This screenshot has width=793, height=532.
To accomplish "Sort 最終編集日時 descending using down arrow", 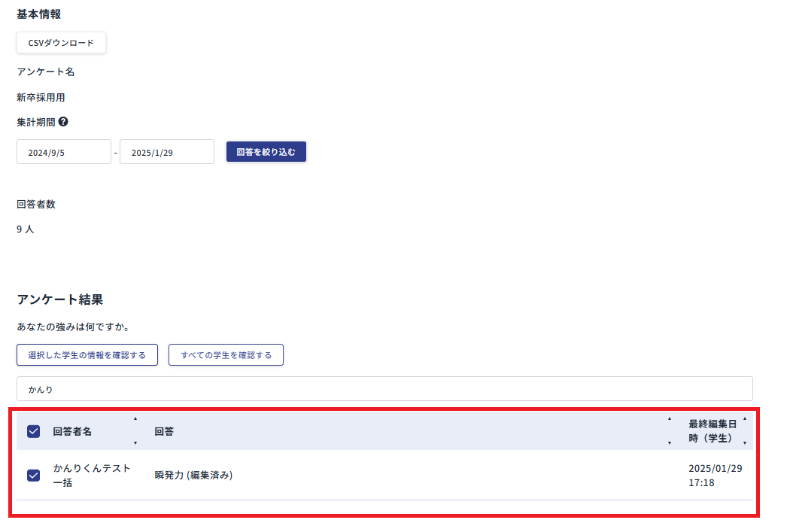I will (745, 443).
